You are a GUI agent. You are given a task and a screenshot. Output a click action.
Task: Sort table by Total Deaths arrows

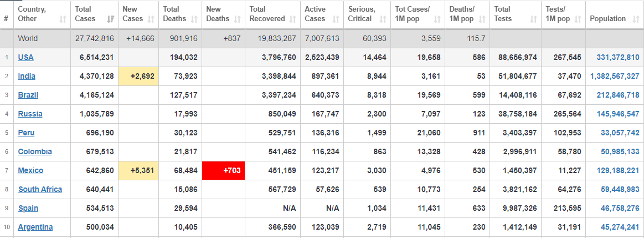tap(194, 19)
